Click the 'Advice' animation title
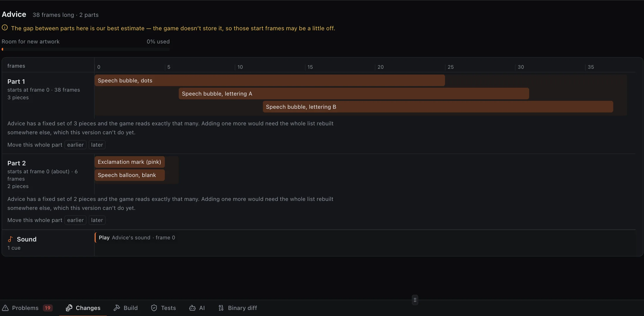Viewport: 644px width, 316px height. point(14,14)
